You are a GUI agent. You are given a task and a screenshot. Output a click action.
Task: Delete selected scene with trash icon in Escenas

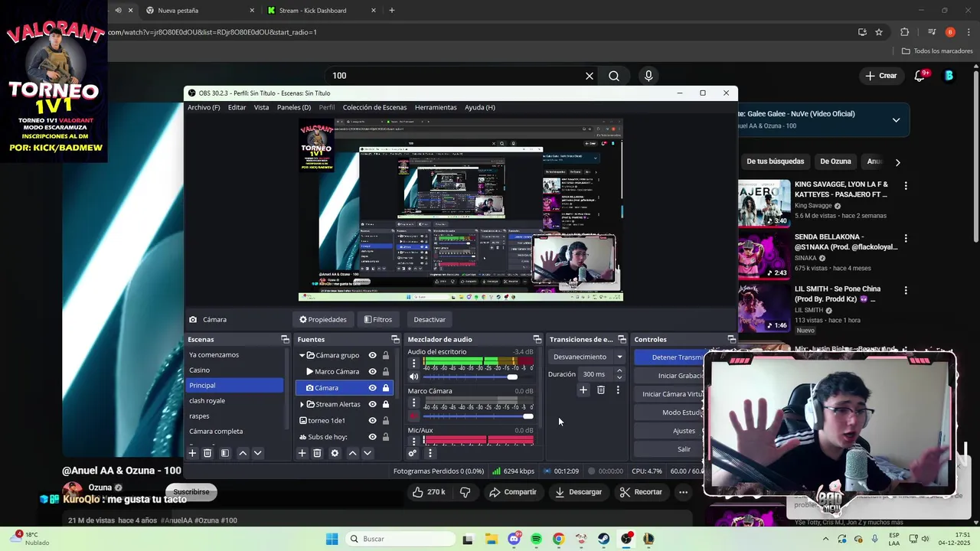click(x=207, y=453)
